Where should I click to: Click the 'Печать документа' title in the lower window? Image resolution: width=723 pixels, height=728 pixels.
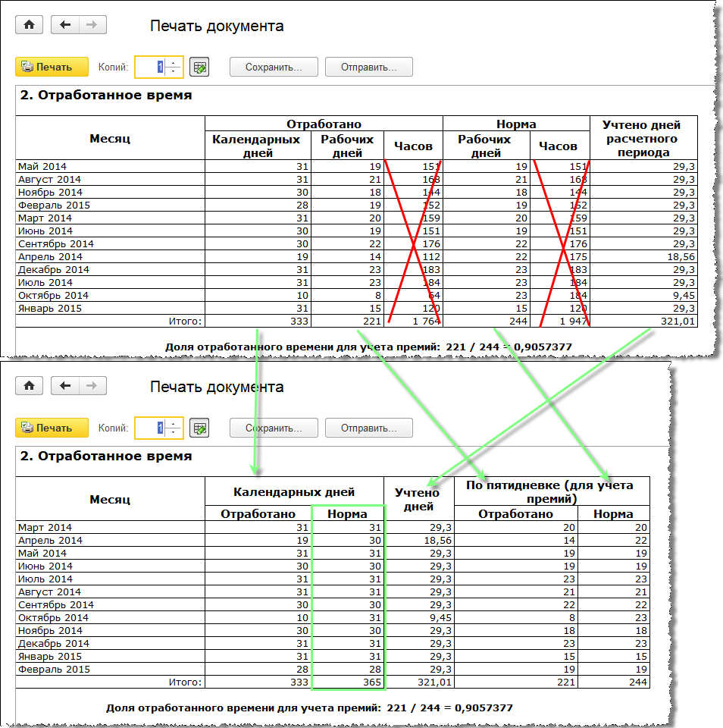click(217, 386)
